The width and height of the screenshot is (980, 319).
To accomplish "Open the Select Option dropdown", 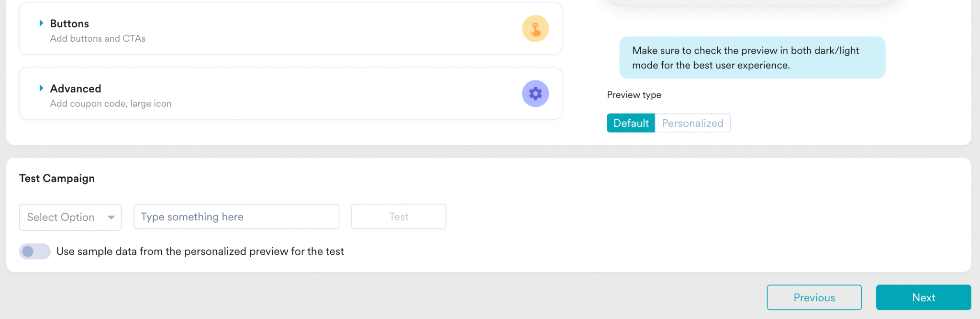I will pyautogui.click(x=70, y=217).
